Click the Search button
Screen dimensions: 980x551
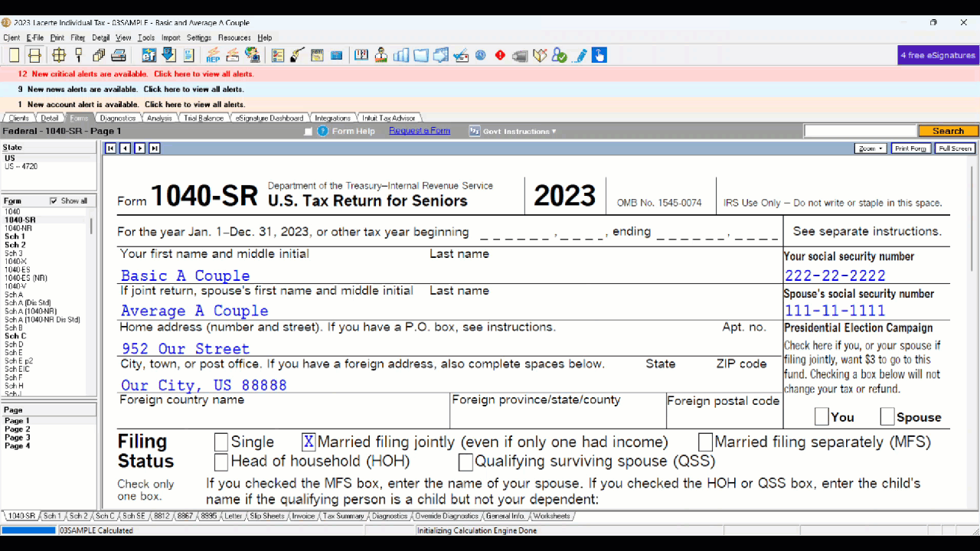click(x=948, y=131)
